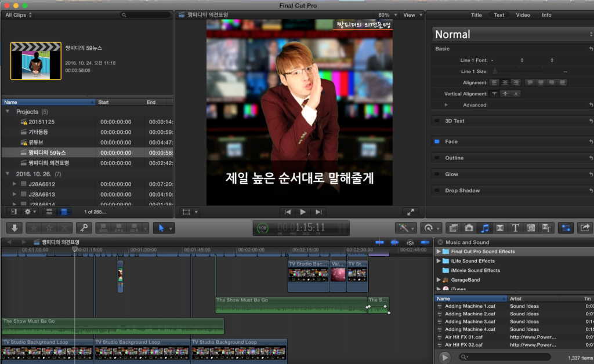The width and height of the screenshot is (594, 364).
Task: Open the Music and Sound browser icon
Action: click(484, 228)
